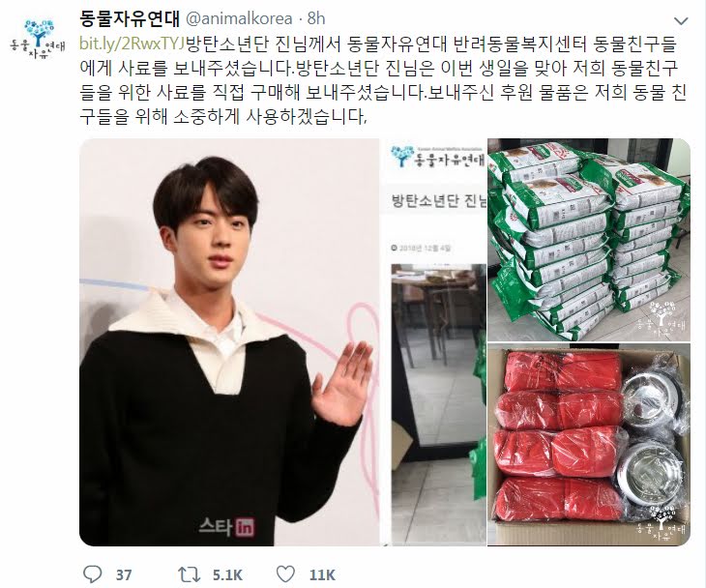This screenshot has width=706, height=588.
Task: Retweet this post using the arrows icon
Action: pos(190,574)
